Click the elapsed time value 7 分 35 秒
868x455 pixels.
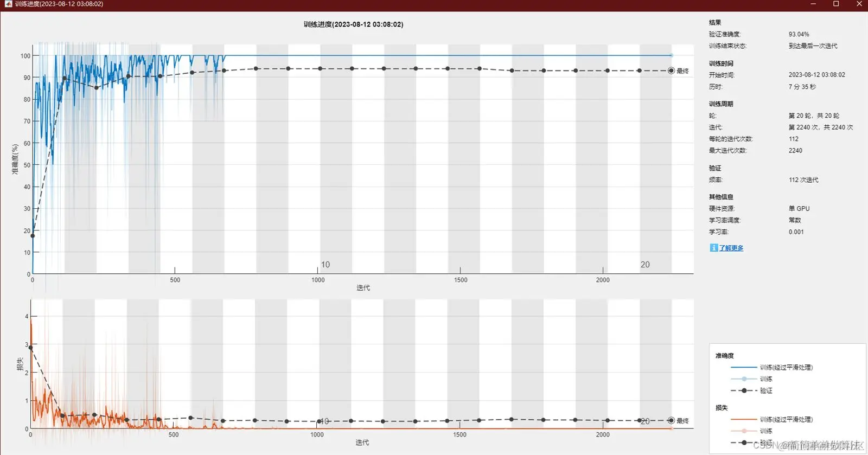point(802,87)
